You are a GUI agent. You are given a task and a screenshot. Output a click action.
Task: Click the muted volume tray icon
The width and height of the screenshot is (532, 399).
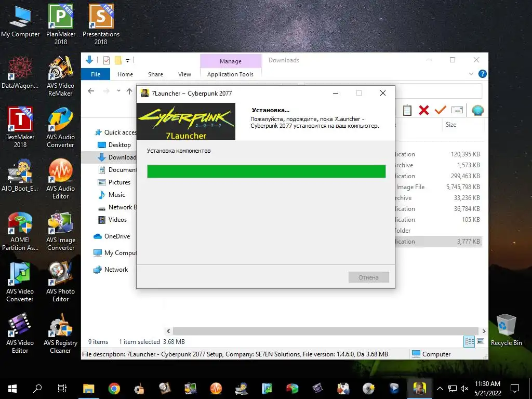coord(464,389)
